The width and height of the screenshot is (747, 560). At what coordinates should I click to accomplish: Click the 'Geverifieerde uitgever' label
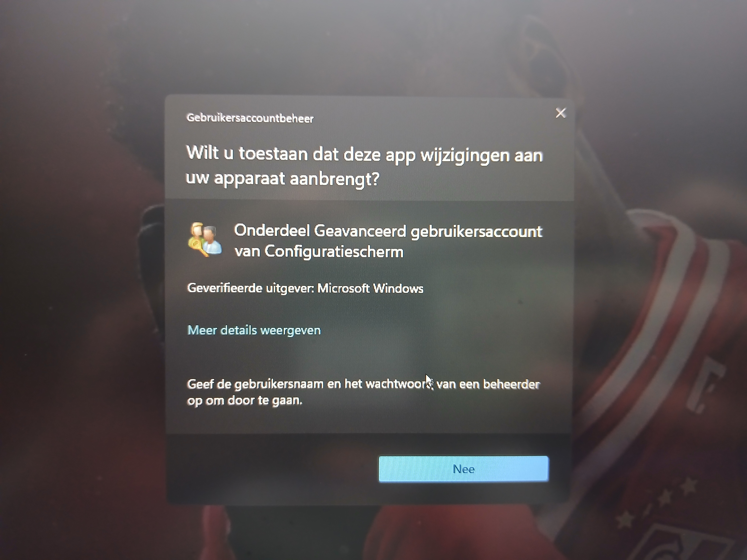(x=251, y=288)
